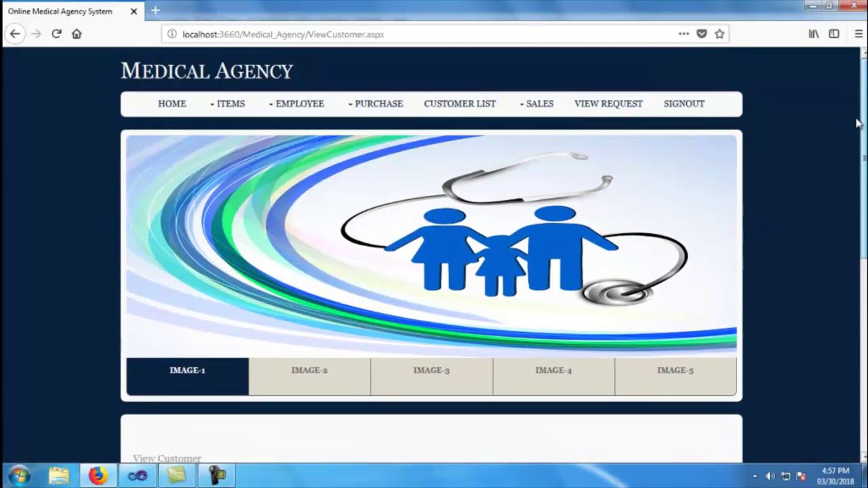Click the family stethoscope banner image

431,246
